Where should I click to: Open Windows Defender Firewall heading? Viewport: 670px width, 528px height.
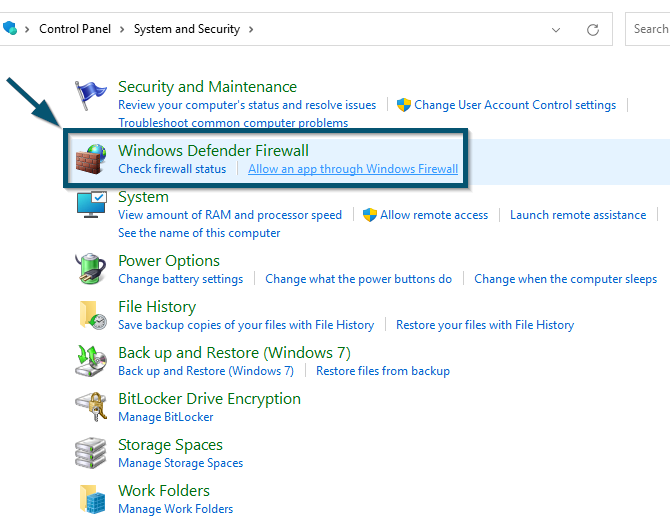(213, 151)
